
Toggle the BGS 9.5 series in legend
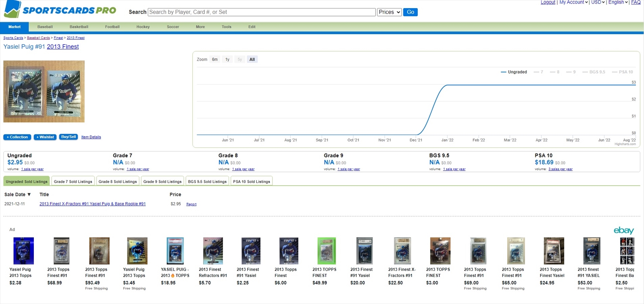tap(594, 72)
